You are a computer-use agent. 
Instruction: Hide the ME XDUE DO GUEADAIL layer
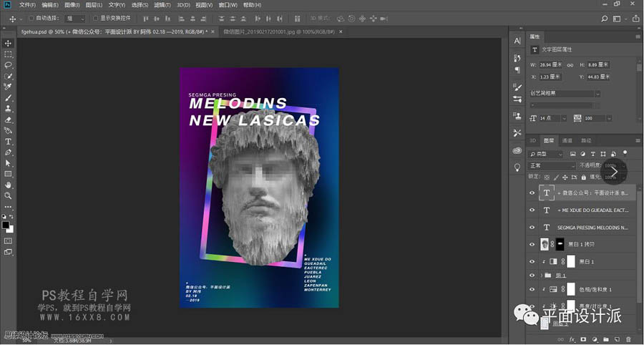click(532, 210)
